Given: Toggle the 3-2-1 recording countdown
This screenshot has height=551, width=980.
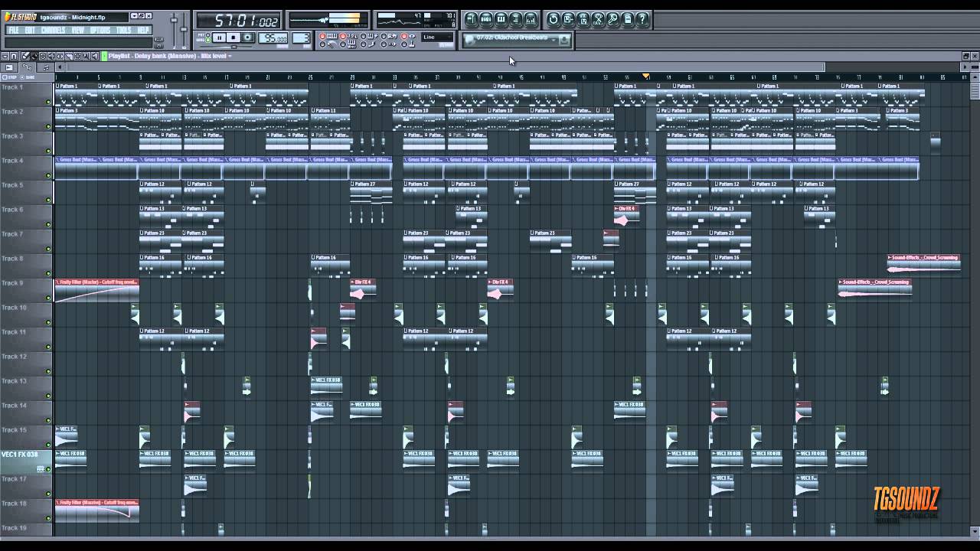Looking at the screenshot, I should tap(349, 36).
